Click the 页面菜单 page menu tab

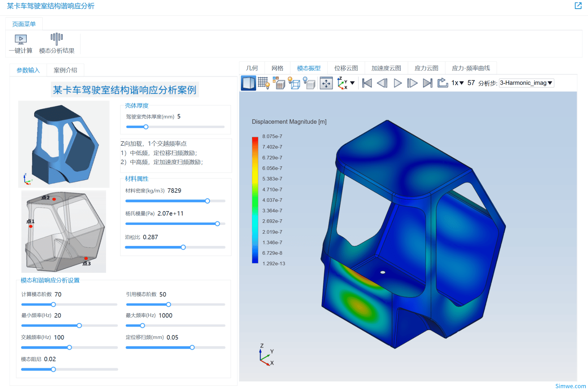click(x=24, y=24)
